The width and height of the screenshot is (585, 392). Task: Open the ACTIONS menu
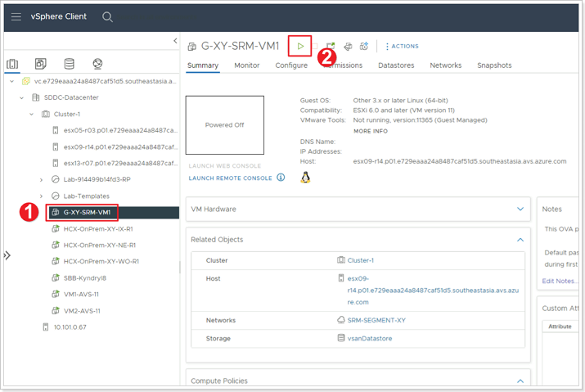pyautogui.click(x=403, y=47)
